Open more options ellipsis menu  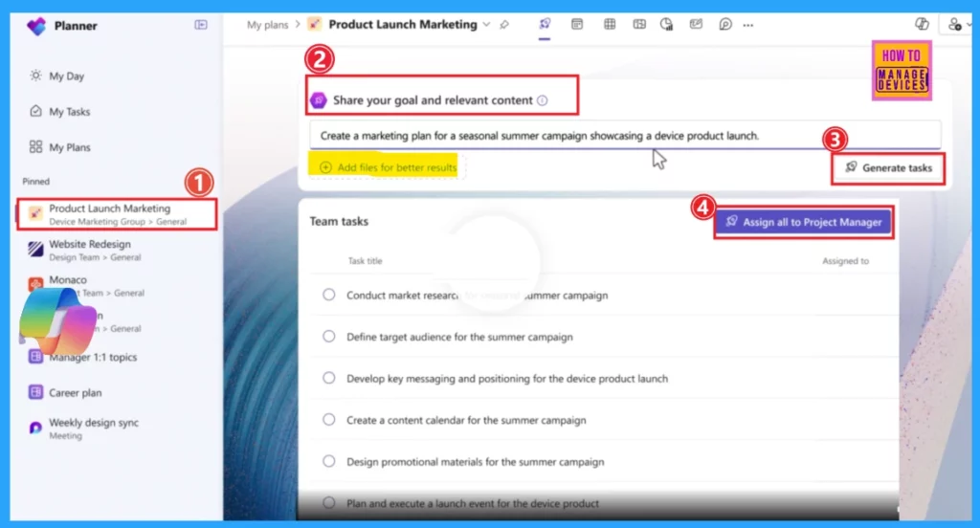point(748,25)
